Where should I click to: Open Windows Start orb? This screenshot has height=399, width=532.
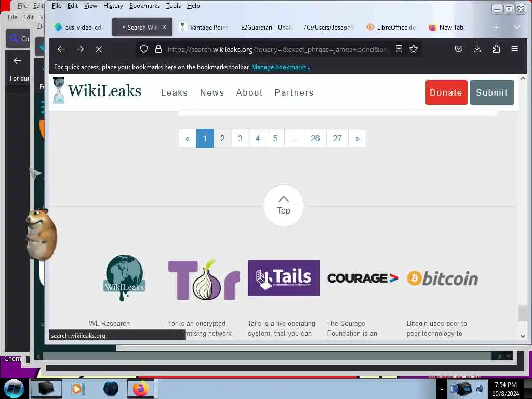(14, 389)
